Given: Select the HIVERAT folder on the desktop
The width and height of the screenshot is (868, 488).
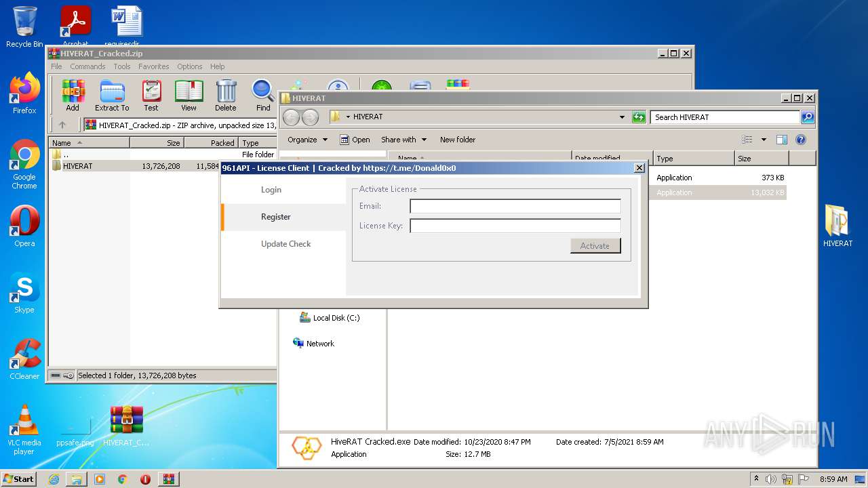Looking at the screenshot, I should tap(837, 226).
